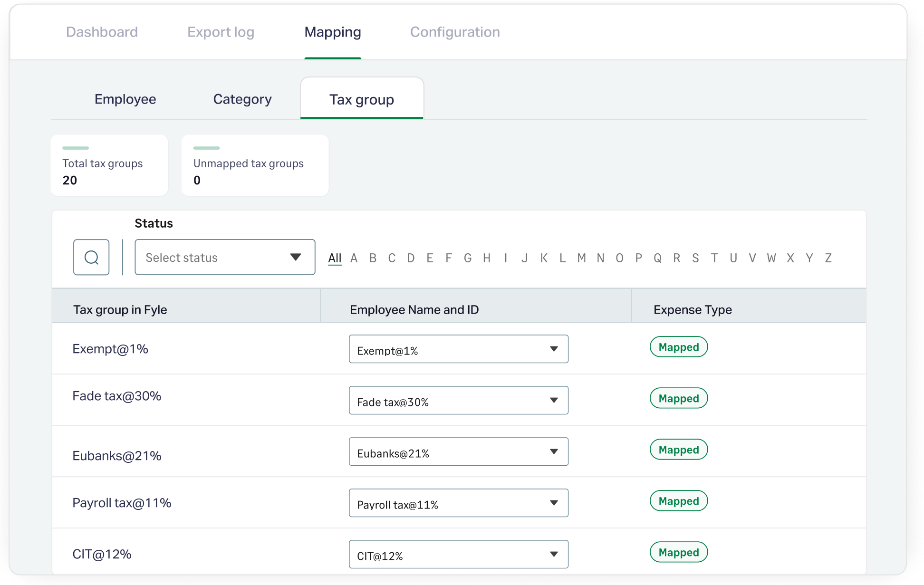Open the Eubanks@21% mapping dropdown
Viewport: 924px width, 585px height.
(458, 452)
